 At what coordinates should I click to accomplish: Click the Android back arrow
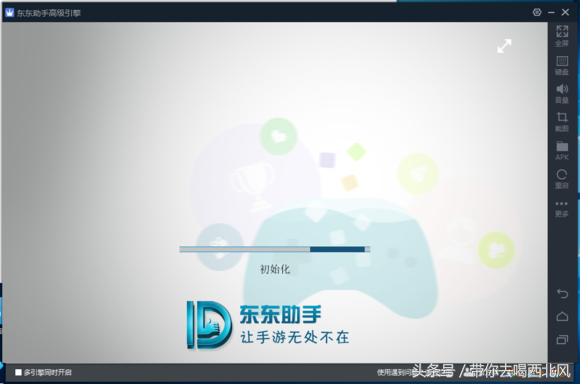[x=562, y=293]
